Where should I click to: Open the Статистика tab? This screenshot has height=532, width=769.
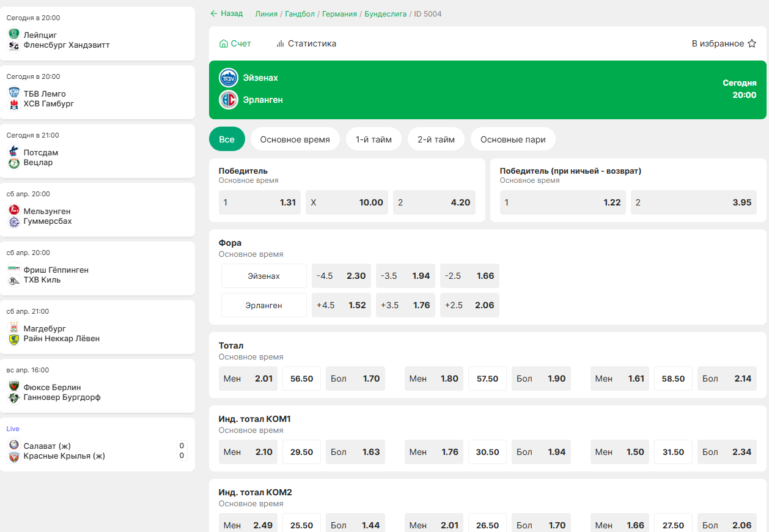pyautogui.click(x=306, y=43)
